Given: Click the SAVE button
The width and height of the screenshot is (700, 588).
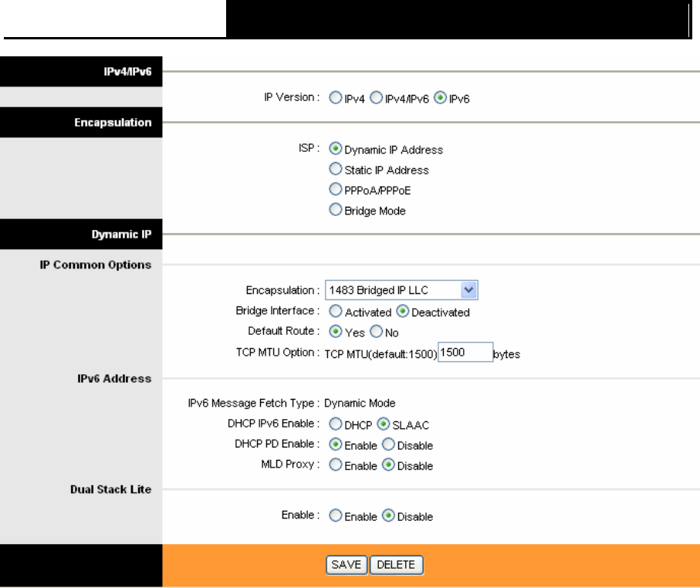Looking at the screenshot, I should tap(347, 565).
